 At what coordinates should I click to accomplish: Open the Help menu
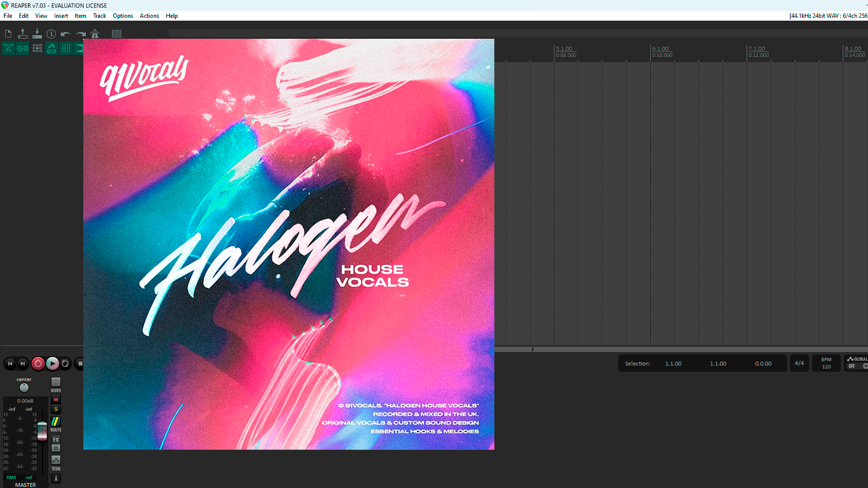(172, 16)
